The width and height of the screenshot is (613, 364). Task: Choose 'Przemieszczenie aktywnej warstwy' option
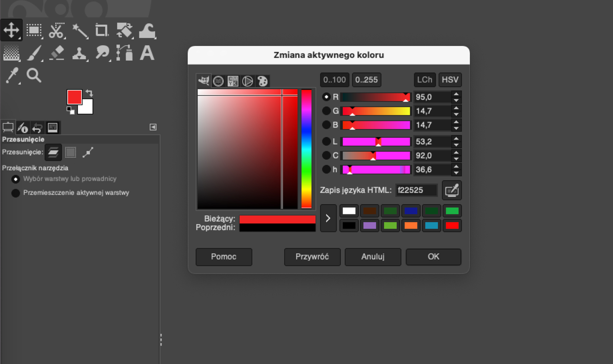pos(70,193)
